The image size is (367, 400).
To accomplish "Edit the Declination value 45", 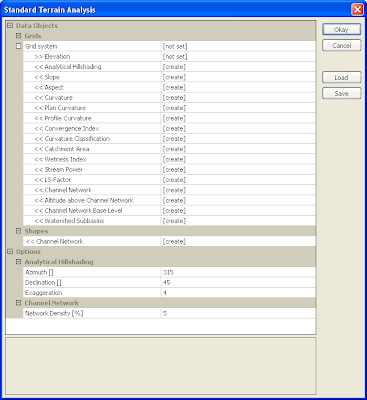I will coord(238,282).
